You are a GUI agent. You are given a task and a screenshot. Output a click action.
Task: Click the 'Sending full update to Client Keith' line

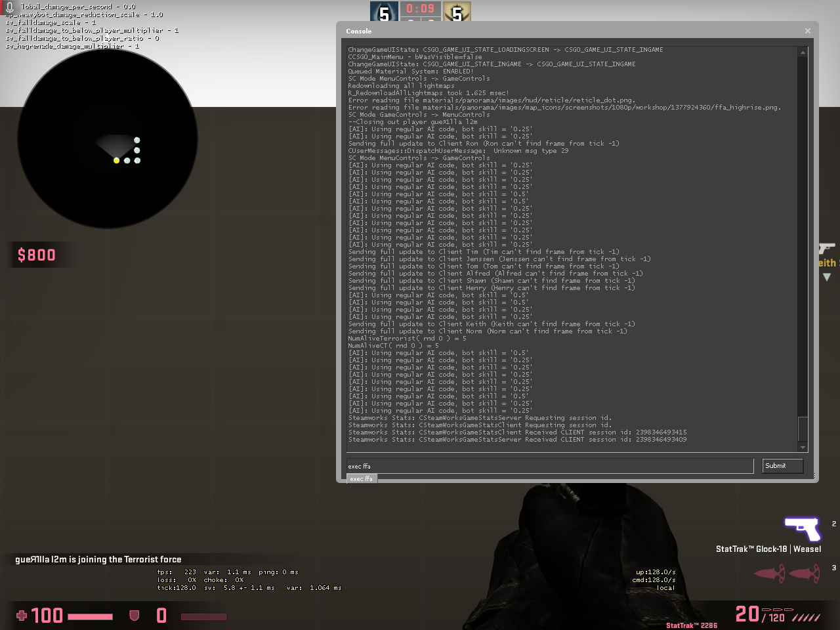point(492,324)
